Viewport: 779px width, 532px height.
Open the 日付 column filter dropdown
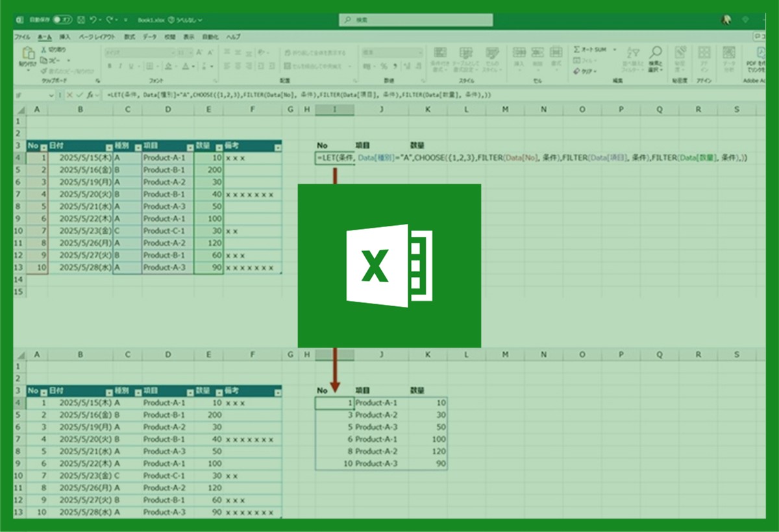pos(108,147)
